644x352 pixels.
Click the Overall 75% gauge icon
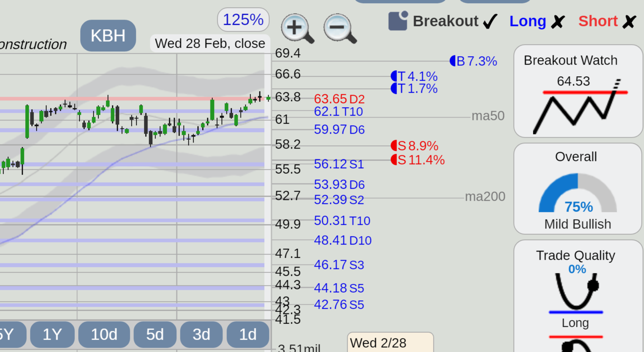coord(577,193)
